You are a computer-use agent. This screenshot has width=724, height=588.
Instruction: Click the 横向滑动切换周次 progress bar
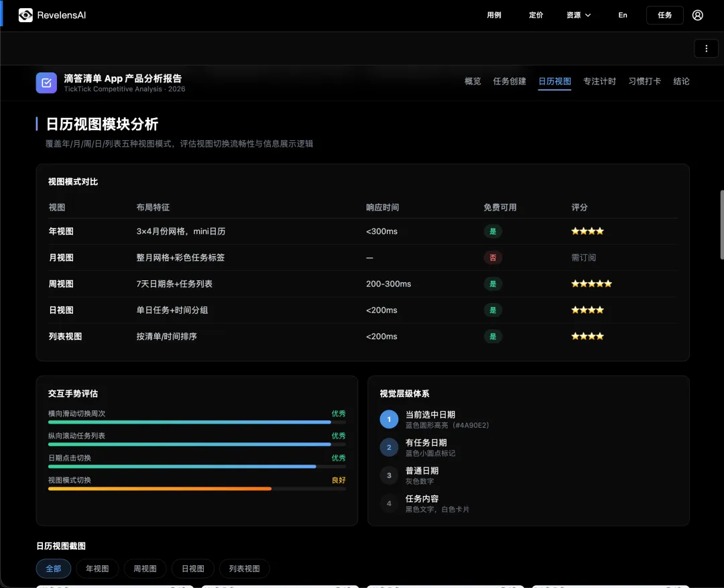(x=196, y=422)
